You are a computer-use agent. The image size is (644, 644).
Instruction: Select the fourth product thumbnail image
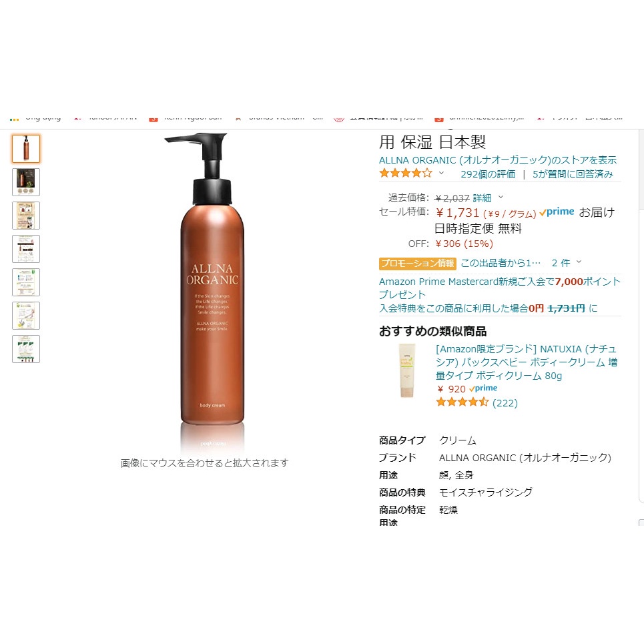[x=26, y=249]
